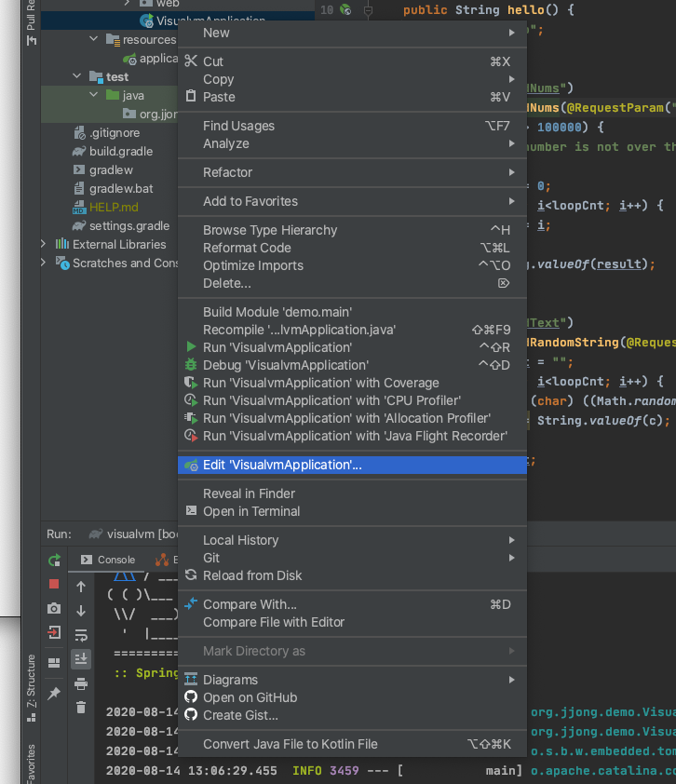The height and width of the screenshot is (784, 676).
Task: Clear console output with the trash icon
Action: coord(81,707)
